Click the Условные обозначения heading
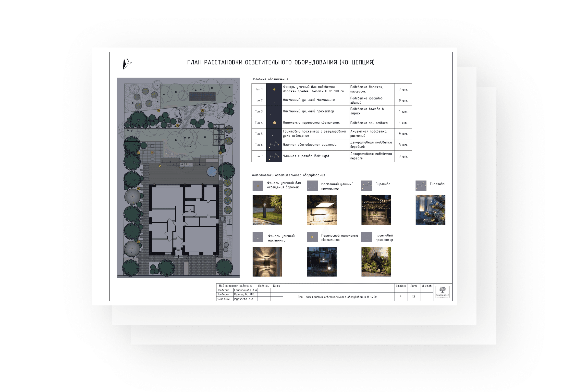 click(x=270, y=79)
